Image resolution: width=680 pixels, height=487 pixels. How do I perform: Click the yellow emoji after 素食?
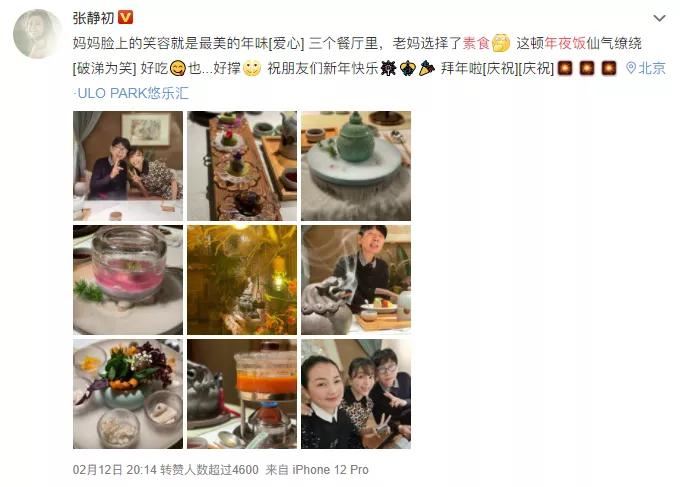pyautogui.click(x=501, y=43)
